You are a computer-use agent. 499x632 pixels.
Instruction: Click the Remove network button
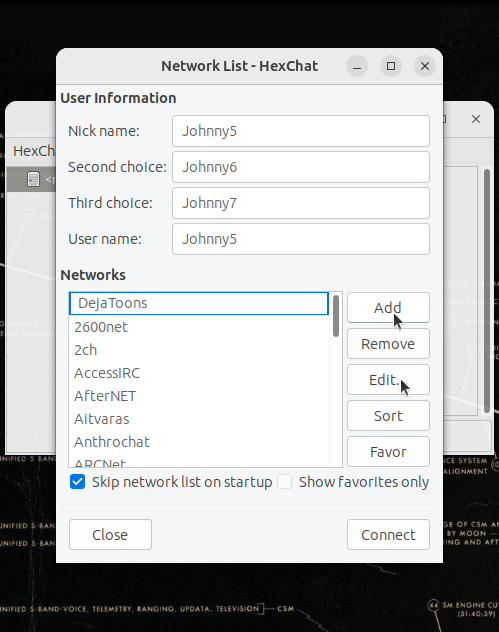click(388, 344)
